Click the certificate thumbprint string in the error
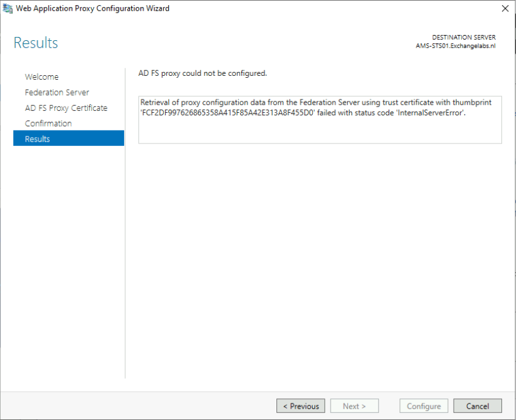 [x=227, y=113]
